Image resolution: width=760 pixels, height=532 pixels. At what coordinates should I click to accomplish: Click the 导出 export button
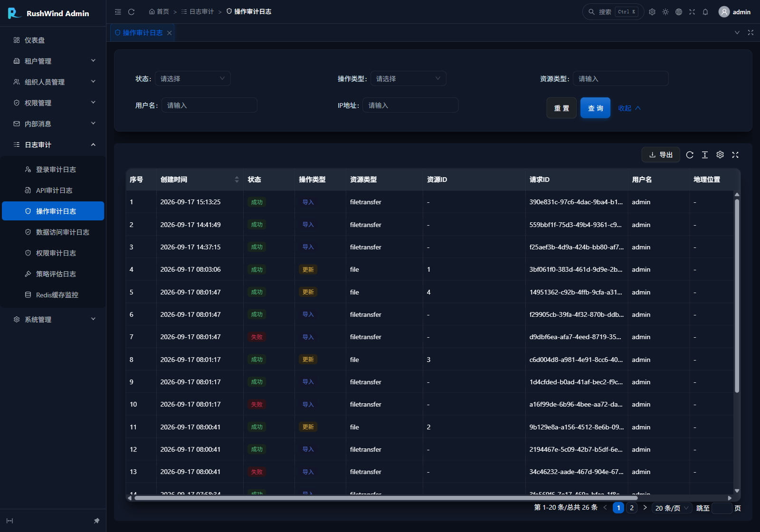pyautogui.click(x=661, y=155)
